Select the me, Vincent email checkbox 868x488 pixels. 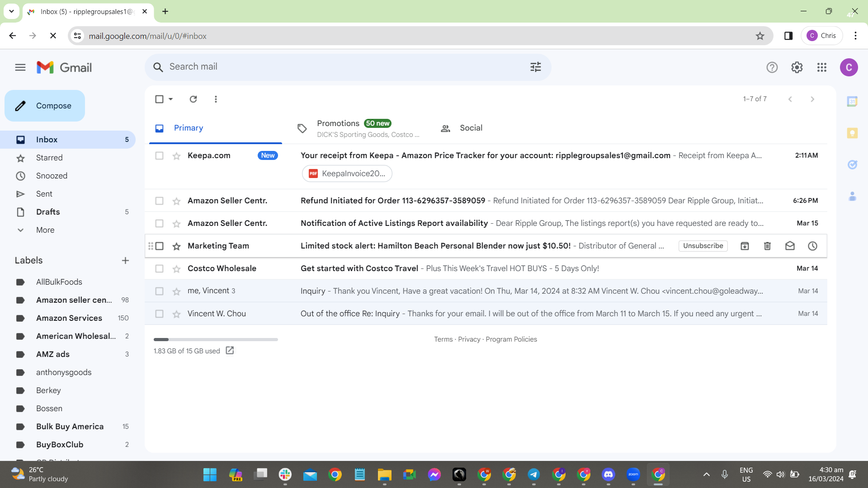[x=159, y=291]
